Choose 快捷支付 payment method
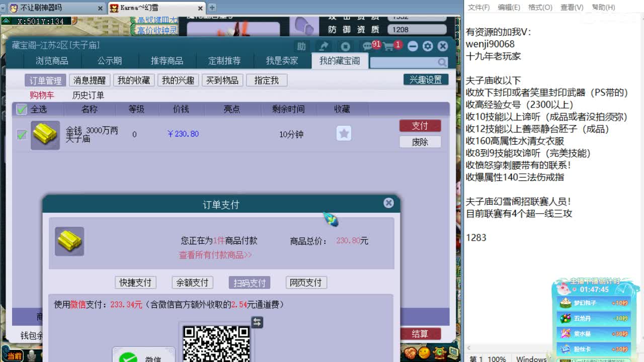The width and height of the screenshot is (644, 362). pyautogui.click(x=135, y=283)
